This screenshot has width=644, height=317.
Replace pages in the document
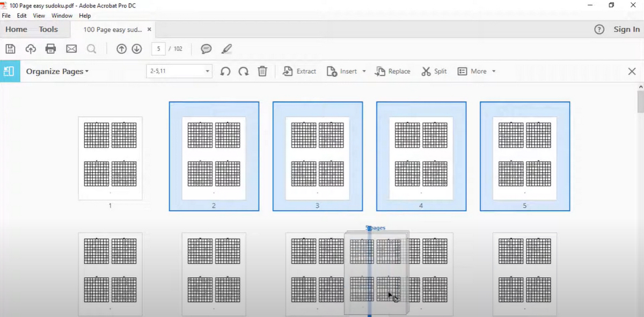(x=392, y=71)
